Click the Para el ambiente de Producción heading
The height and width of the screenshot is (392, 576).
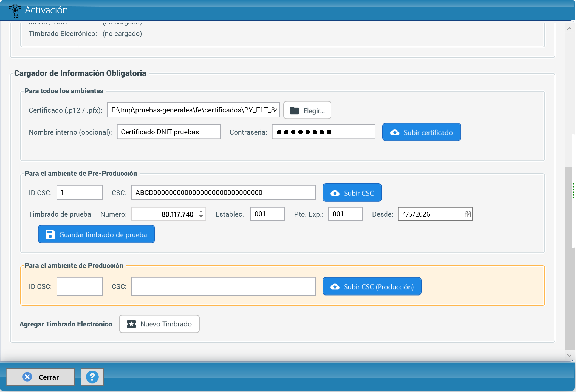pos(74,265)
